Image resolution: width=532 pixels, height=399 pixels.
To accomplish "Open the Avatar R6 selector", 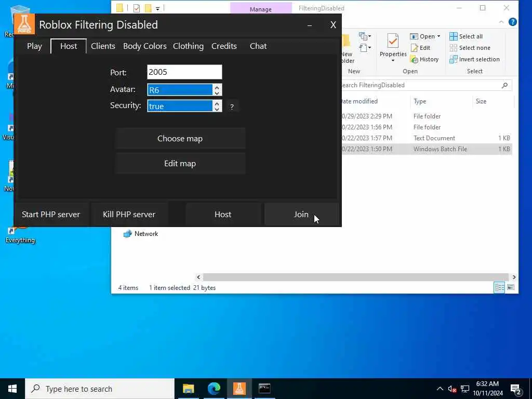I will click(180, 90).
